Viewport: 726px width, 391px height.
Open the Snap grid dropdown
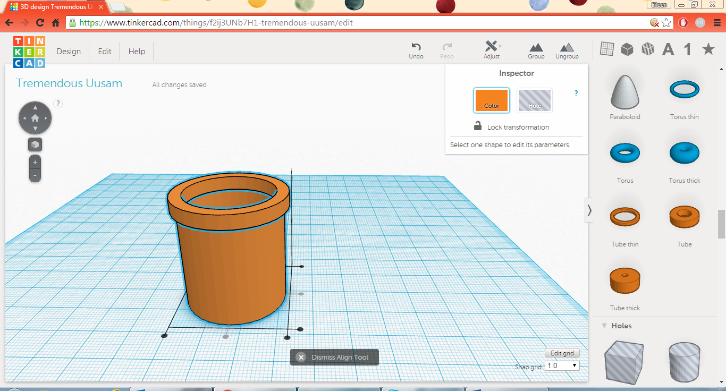[x=562, y=366]
